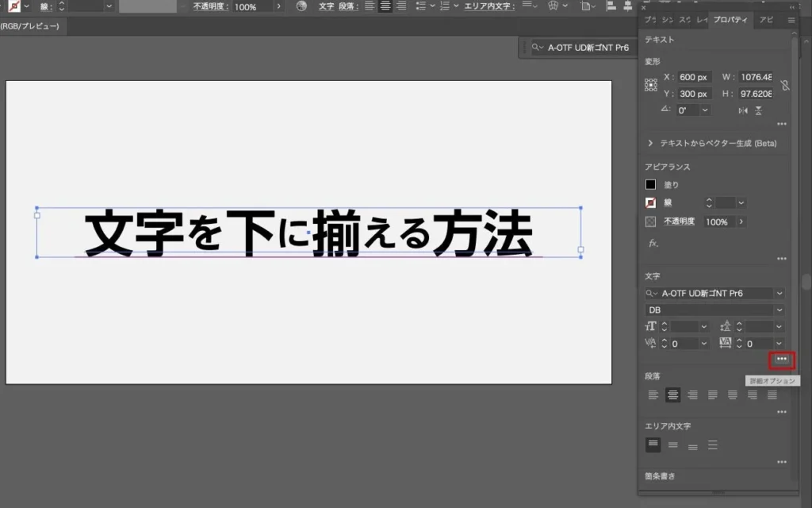
Task: Click the reference point grid icon in Transform
Action: pyautogui.click(x=650, y=86)
